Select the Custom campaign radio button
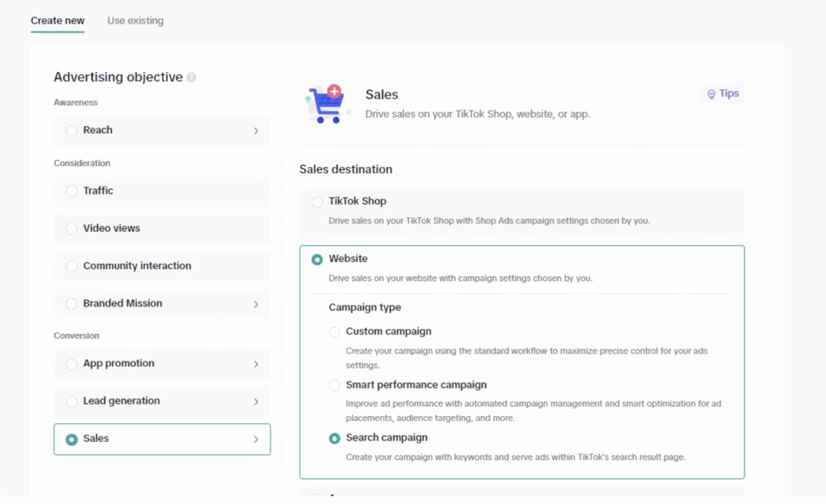This screenshot has width=826, height=504. (335, 331)
